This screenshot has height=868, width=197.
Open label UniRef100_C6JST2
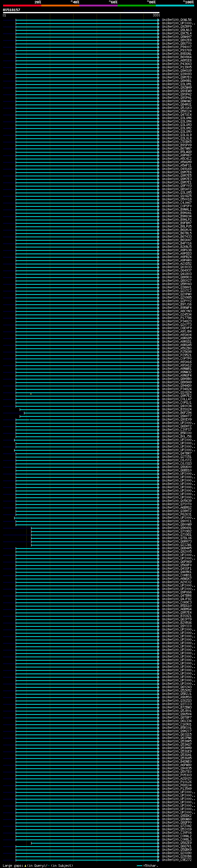click(177, 460)
